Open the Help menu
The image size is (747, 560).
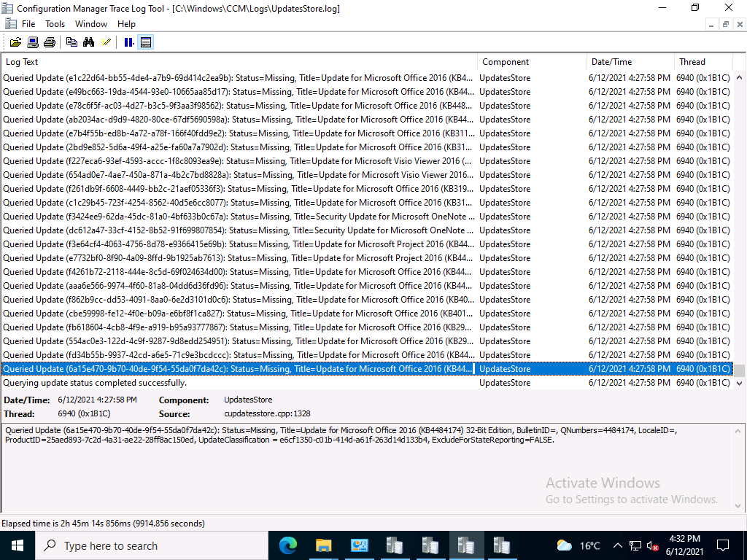[126, 24]
